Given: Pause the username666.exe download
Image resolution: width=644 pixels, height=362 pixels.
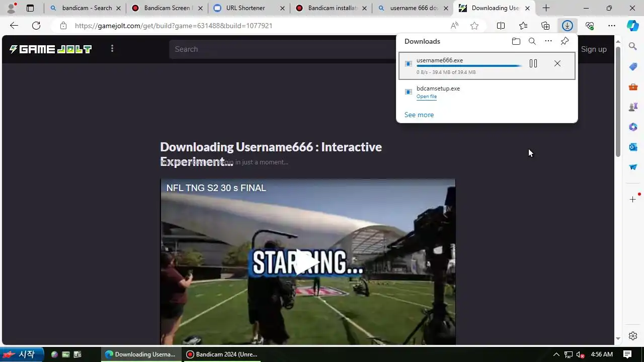Looking at the screenshot, I should click(x=533, y=63).
